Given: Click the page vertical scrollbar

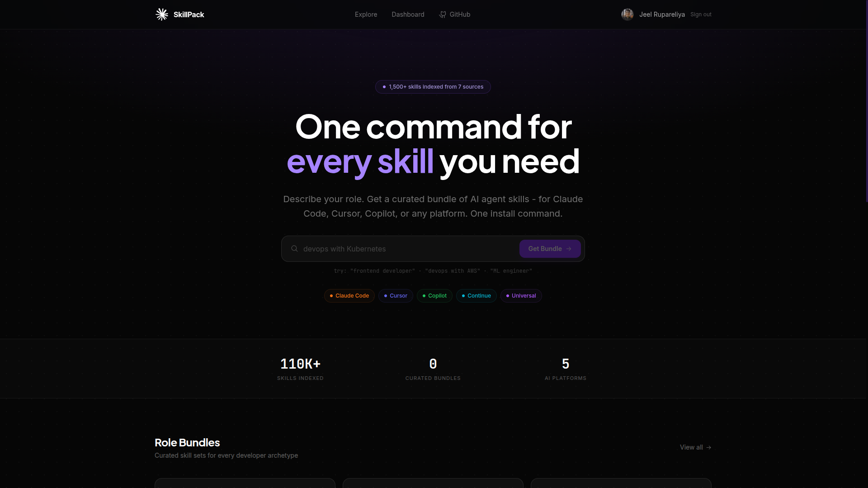Looking at the screenshot, I should pyautogui.click(x=867, y=101).
